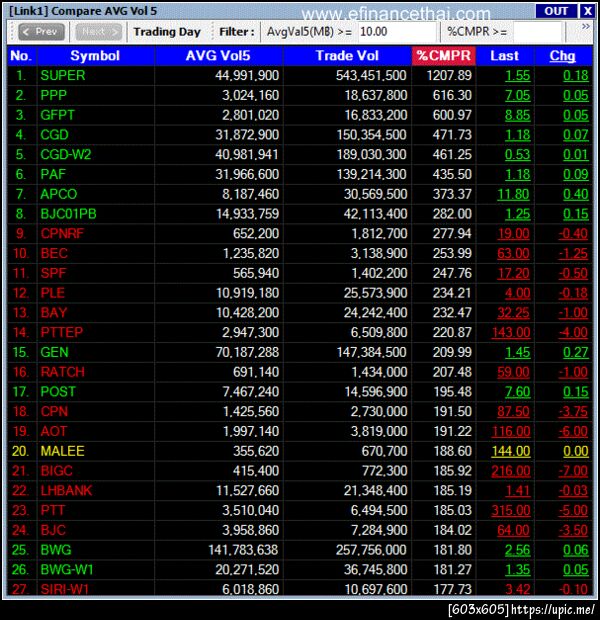The image size is (600, 620).
Task: Select the CPN symbol
Action: 54,412
